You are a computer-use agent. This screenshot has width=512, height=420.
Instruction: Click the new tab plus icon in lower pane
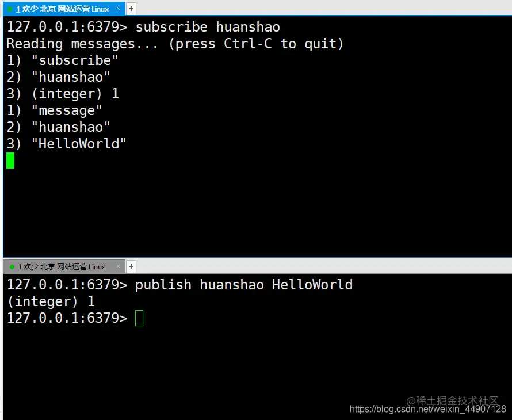pyautogui.click(x=131, y=266)
